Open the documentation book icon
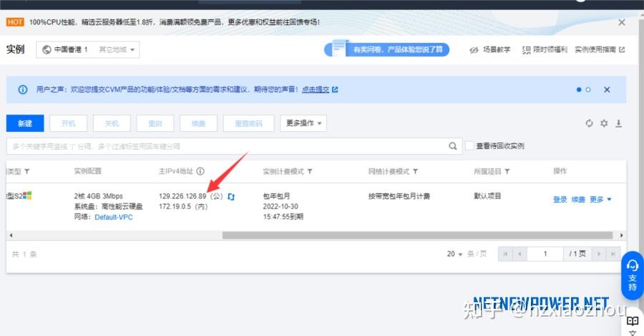Viewport: 644px width, 336px height. pyautogui.click(x=633, y=321)
